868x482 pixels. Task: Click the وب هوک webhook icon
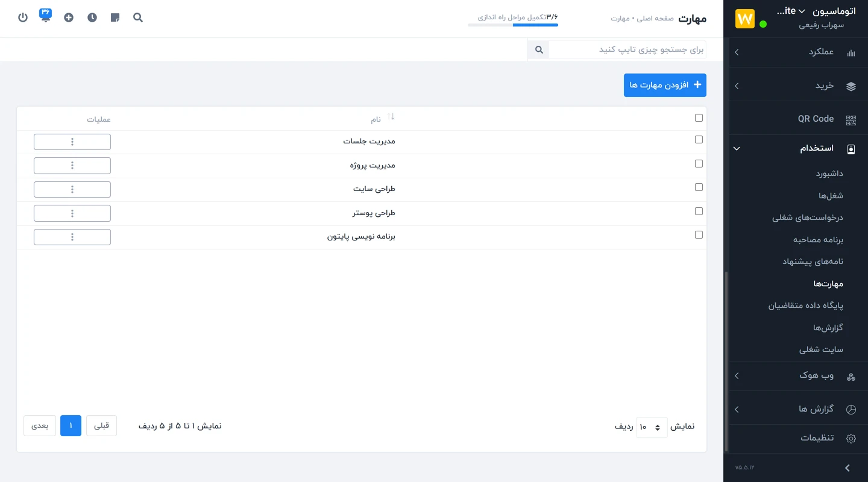[851, 377]
